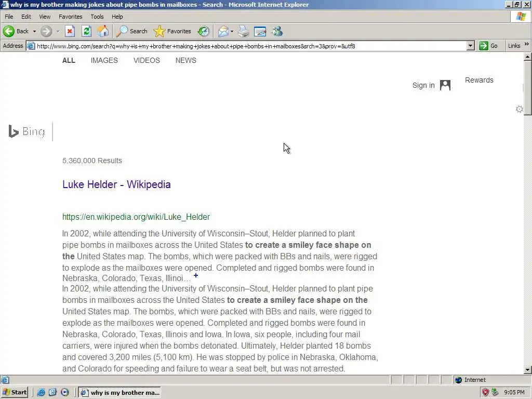The width and height of the screenshot is (532, 399).
Task: Click the scrollbar down arrow
Action: coord(528,370)
